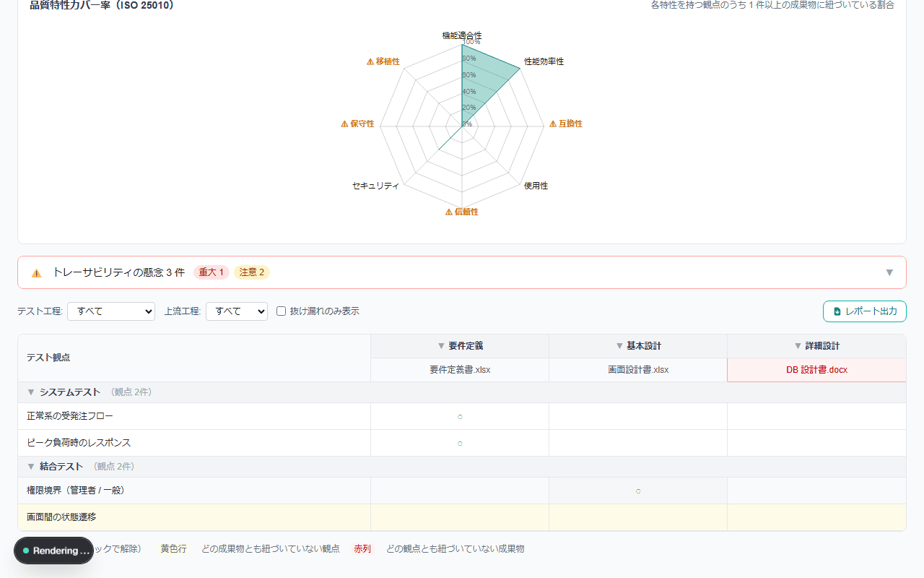
Task: Click the レポート出力 button
Action: tap(864, 311)
